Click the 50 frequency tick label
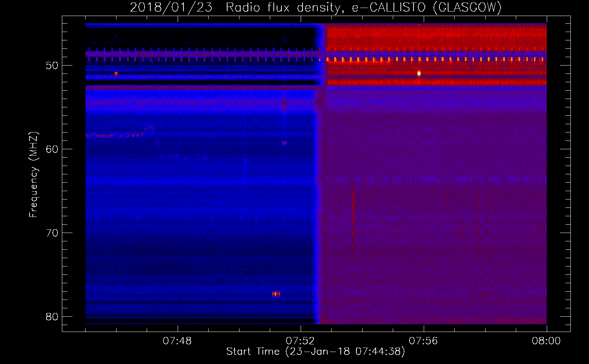 coord(52,66)
